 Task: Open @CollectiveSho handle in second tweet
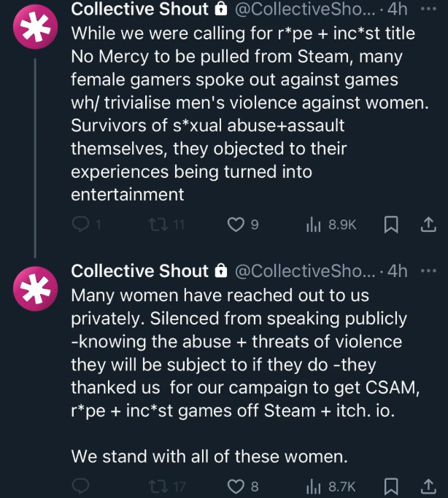[x=306, y=271]
